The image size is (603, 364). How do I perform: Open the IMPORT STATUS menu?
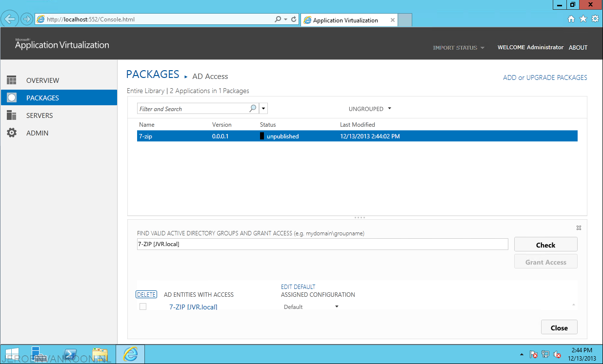[459, 48]
